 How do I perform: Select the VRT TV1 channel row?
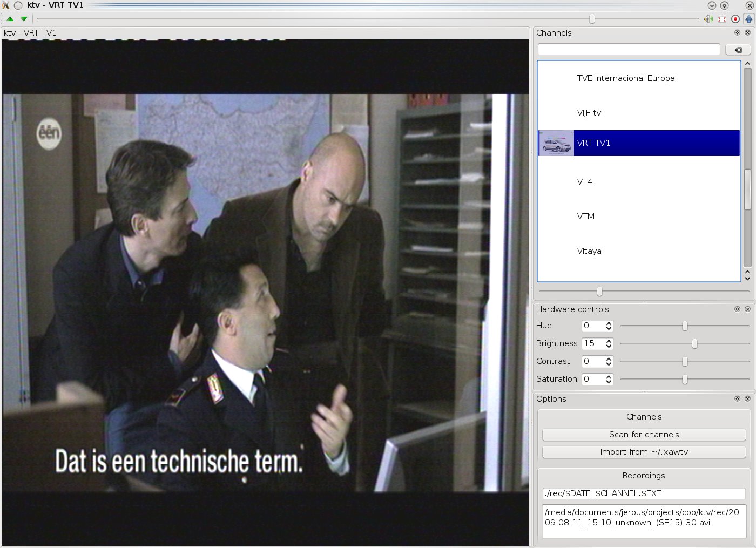[639, 143]
